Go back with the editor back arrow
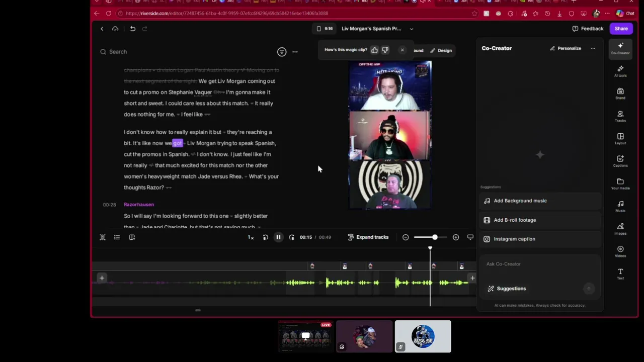This screenshot has height=362, width=644. (102, 29)
